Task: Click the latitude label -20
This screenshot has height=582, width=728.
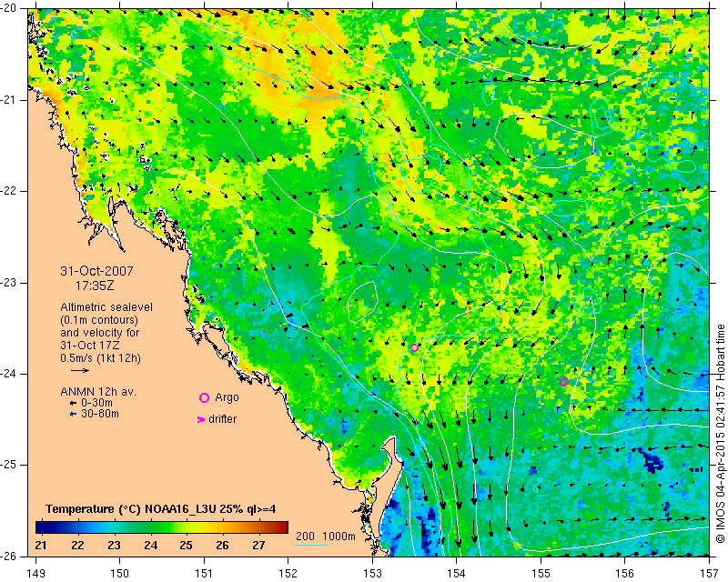Action: [8, 8]
